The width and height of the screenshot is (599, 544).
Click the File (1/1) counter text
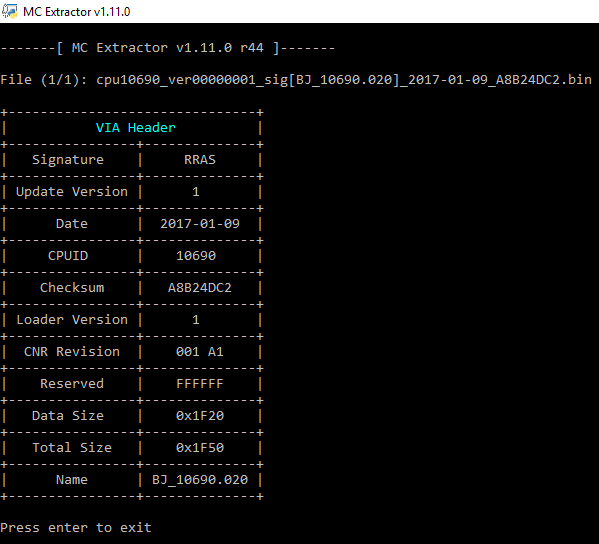click(x=44, y=80)
